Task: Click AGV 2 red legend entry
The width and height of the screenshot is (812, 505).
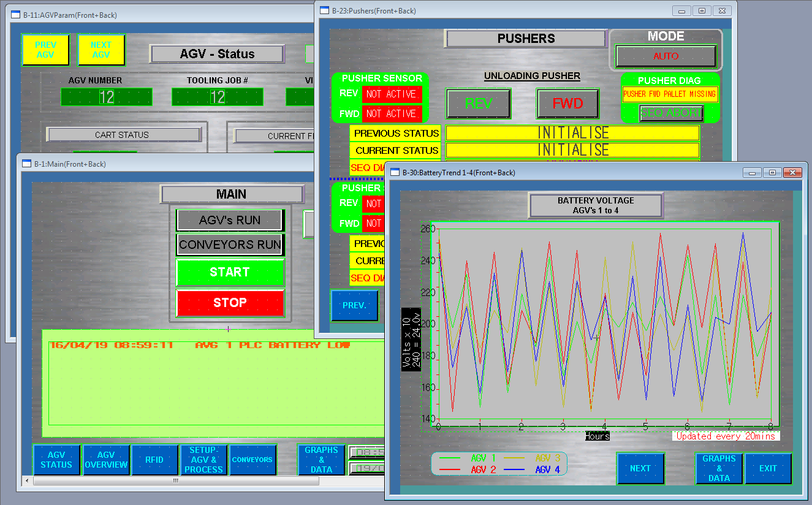Action: 467,469
